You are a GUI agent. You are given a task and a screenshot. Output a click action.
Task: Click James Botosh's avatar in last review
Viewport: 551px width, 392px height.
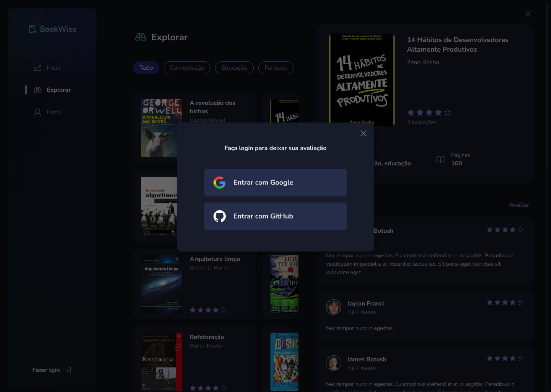(x=334, y=363)
